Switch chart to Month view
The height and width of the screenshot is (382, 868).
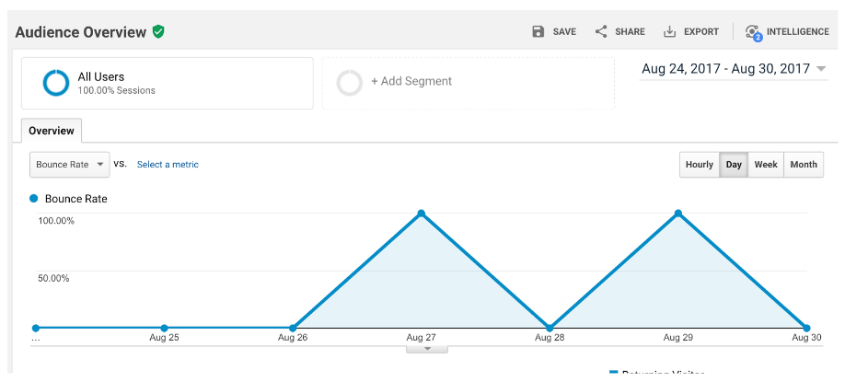click(x=804, y=165)
